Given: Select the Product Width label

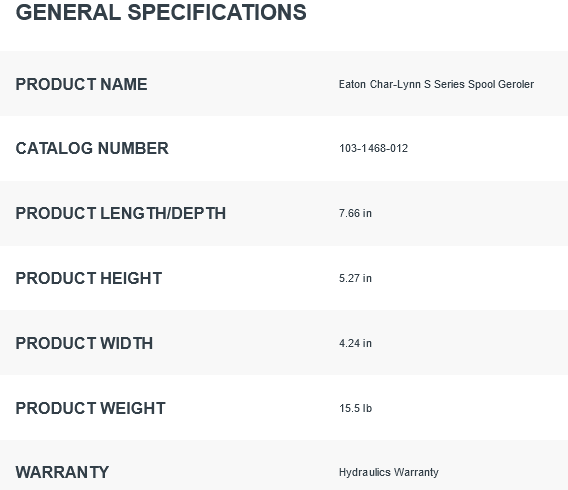Looking at the screenshot, I should click(x=84, y=343).
